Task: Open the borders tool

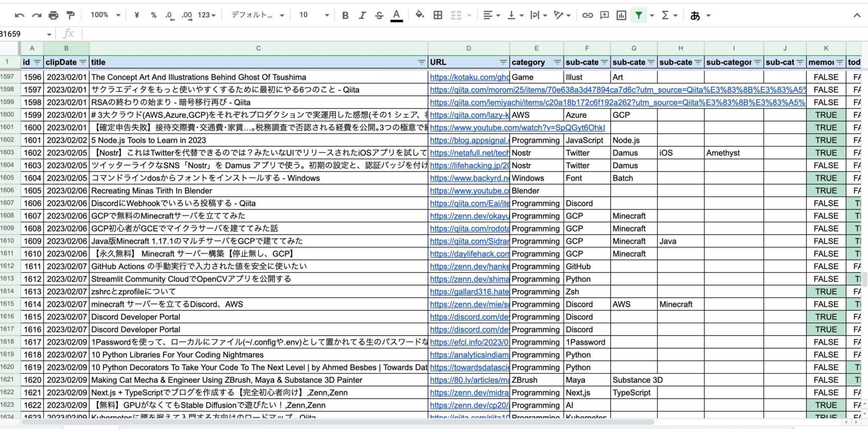Action: coord(437,15)
